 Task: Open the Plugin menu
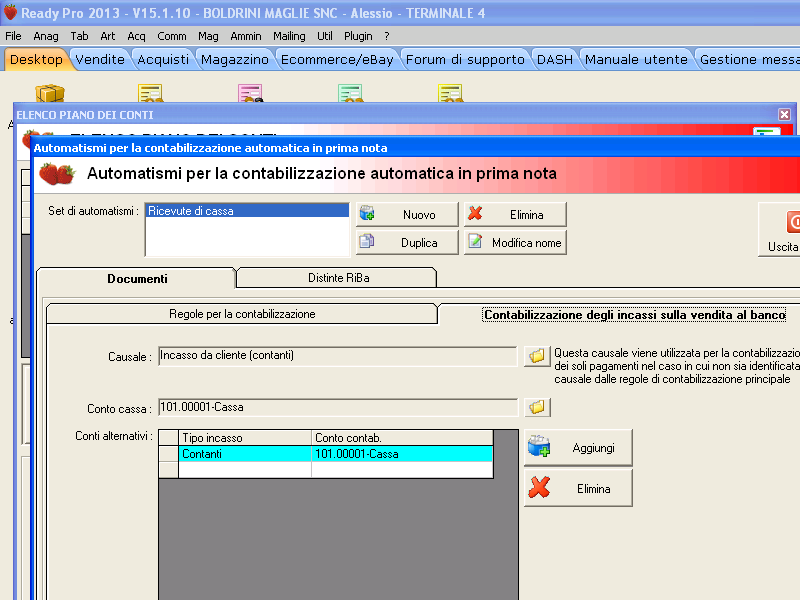coord(358,36)
